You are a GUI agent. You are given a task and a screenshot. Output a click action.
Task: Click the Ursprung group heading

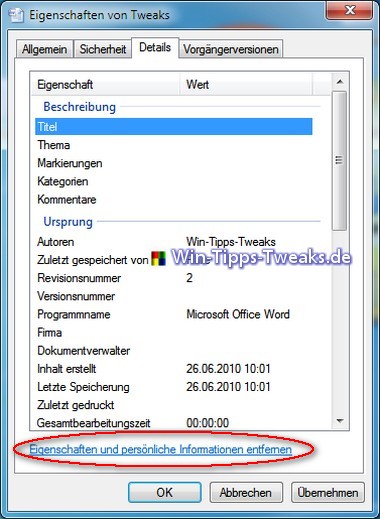coord(68,222)
